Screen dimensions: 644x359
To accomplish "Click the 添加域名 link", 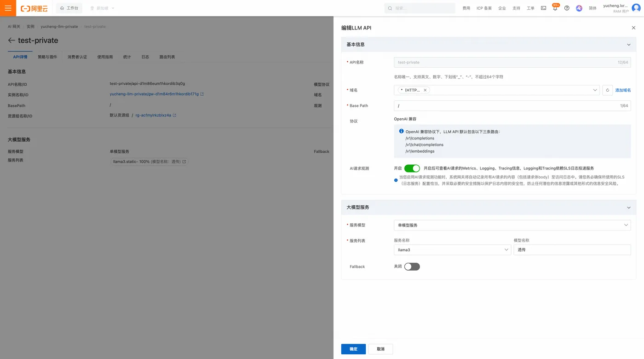I will 623,90.
